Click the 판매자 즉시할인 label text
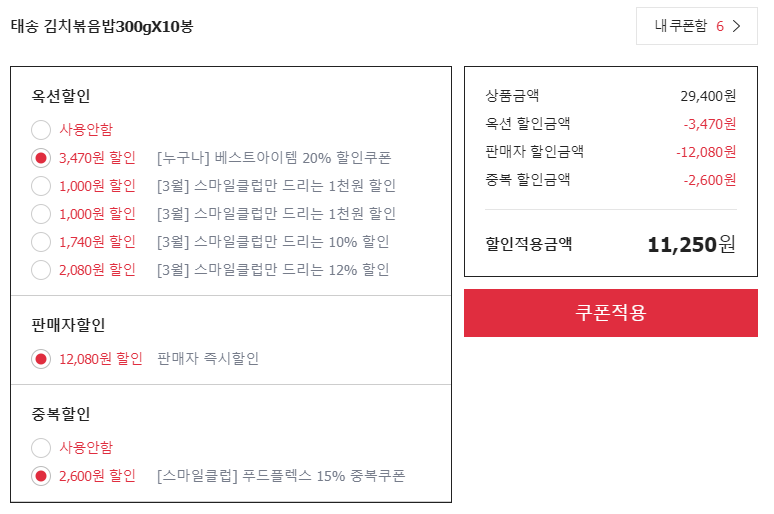This screenshot has width=774, height=514. [x=208, y=358]
